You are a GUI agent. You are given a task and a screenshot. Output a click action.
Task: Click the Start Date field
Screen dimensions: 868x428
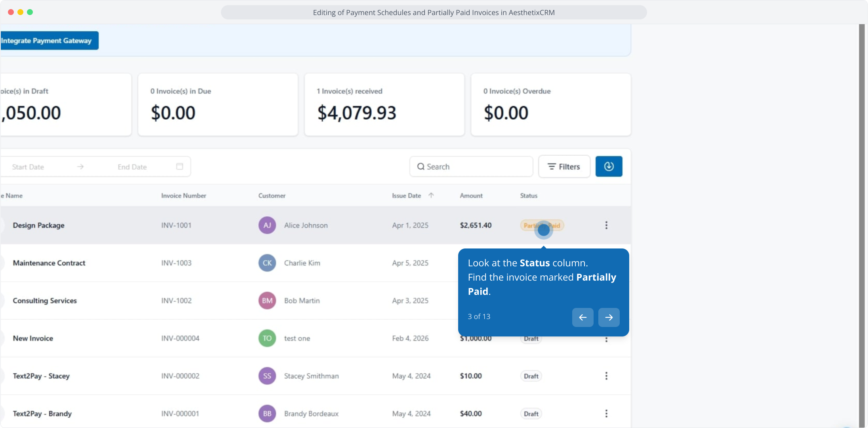coord(29,167)
